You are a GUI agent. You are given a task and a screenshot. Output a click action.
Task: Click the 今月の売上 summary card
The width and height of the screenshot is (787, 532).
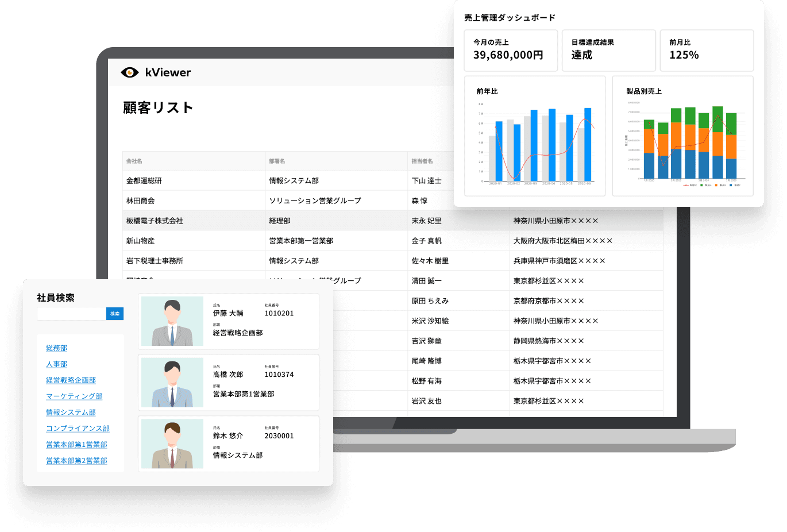pyautogui.click(x=511, y=50)
